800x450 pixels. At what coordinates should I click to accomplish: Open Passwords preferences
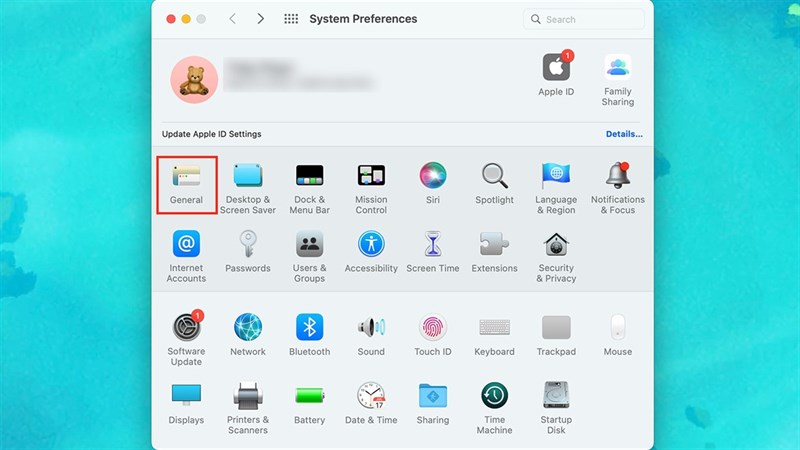point(248,252)
